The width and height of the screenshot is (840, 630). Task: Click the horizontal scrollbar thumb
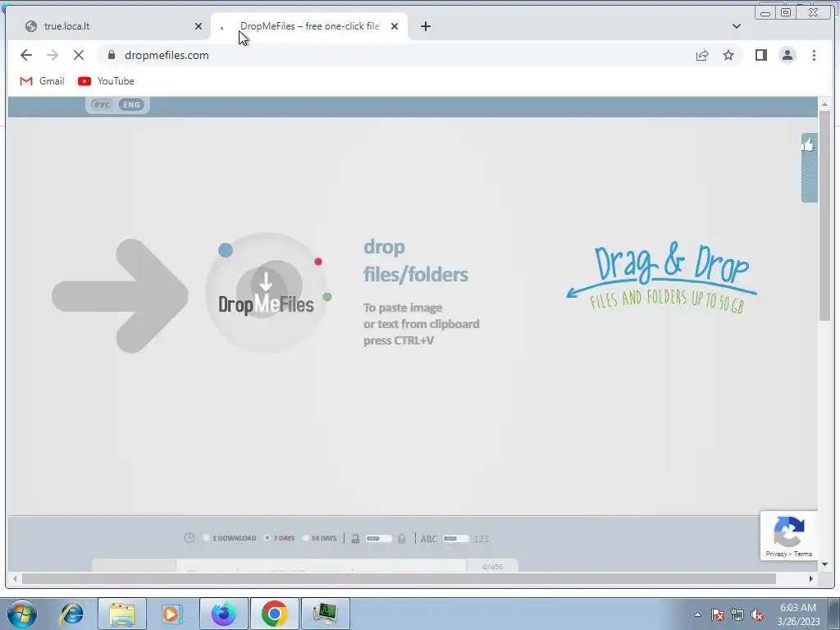tap(399, 578)
